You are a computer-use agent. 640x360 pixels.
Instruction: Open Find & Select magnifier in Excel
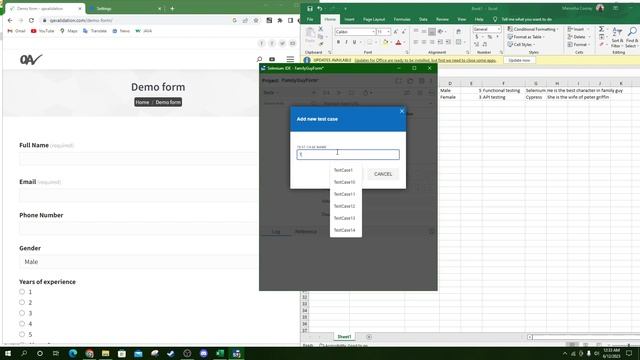[631, 38]
